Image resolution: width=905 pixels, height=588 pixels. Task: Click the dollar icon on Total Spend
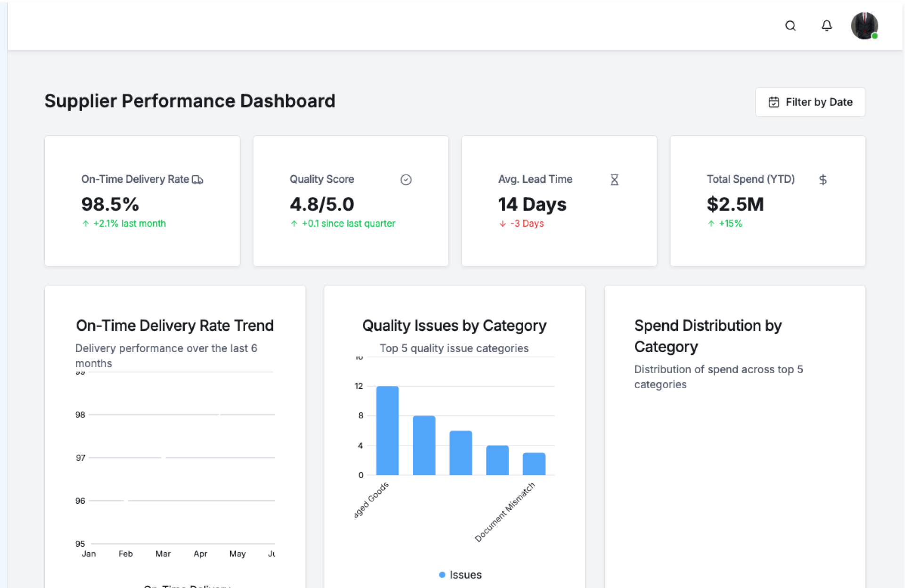tap(823, 180)
